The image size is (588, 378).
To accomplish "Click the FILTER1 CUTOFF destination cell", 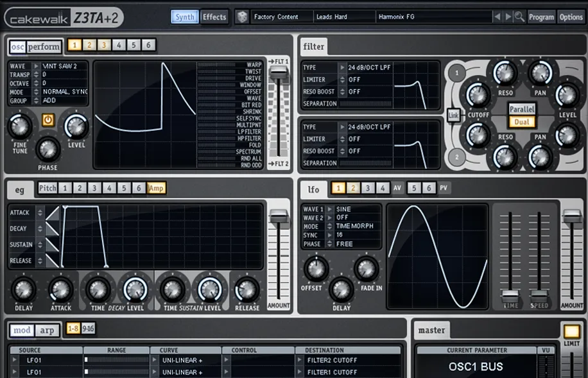I will coord(348,372).
